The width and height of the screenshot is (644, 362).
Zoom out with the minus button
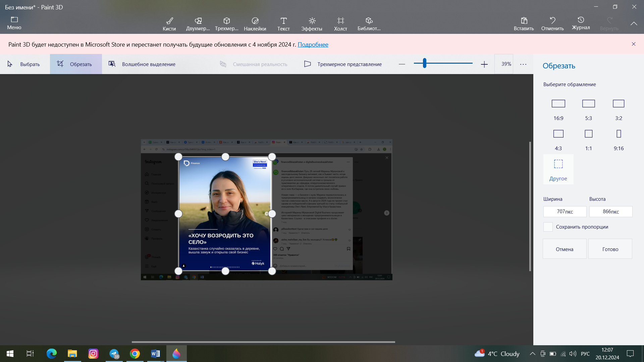(402, 64)
